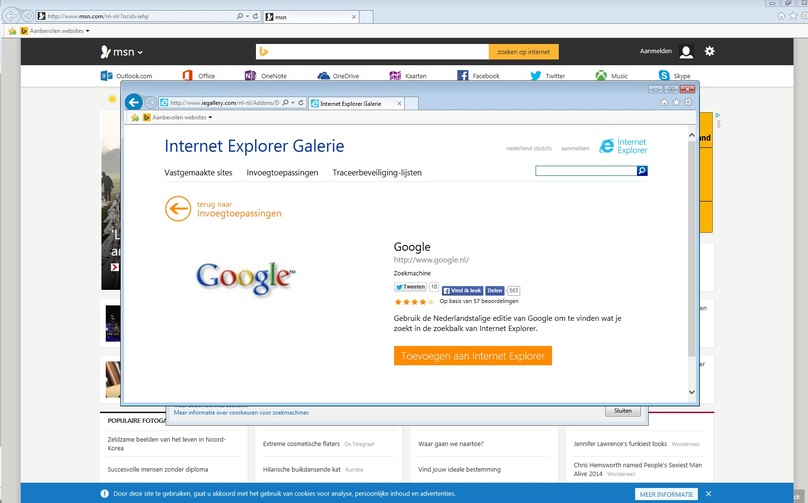Image resolution: width=808 pixels, height=503 pixels.
Task: Open the Skype icon shortcut
Action: 664,76
